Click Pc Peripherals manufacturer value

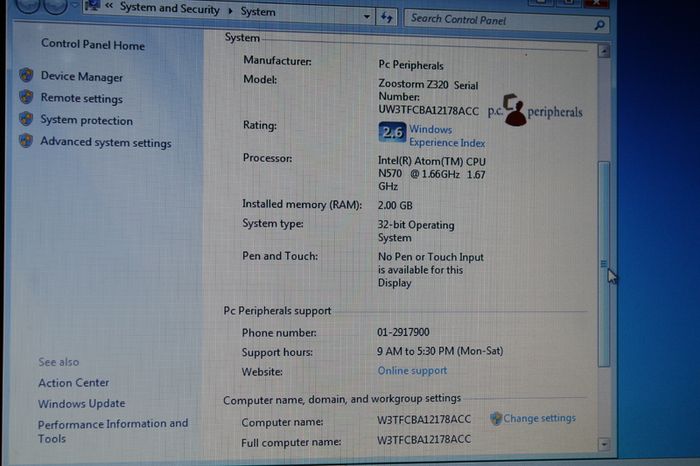pos(411,65)
